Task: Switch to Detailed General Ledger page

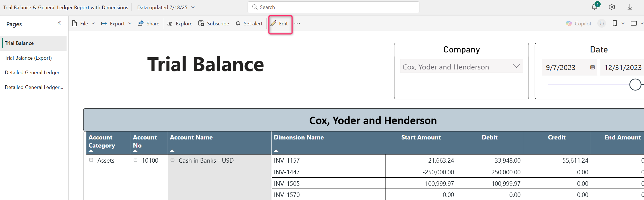Action: [x=32, y=73]
